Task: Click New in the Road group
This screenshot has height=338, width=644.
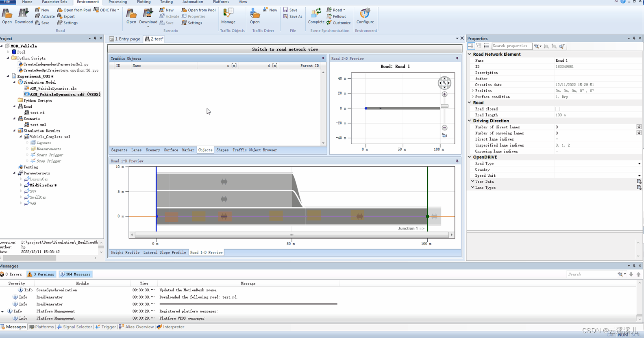Action: [x=42, y=10]
